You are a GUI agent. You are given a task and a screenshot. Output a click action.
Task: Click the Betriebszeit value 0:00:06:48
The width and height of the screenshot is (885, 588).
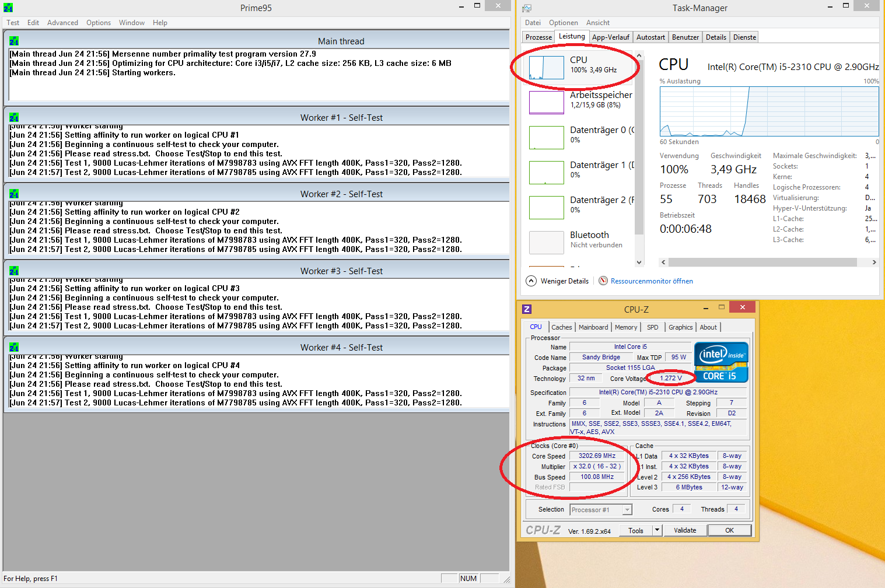[685, 229]
